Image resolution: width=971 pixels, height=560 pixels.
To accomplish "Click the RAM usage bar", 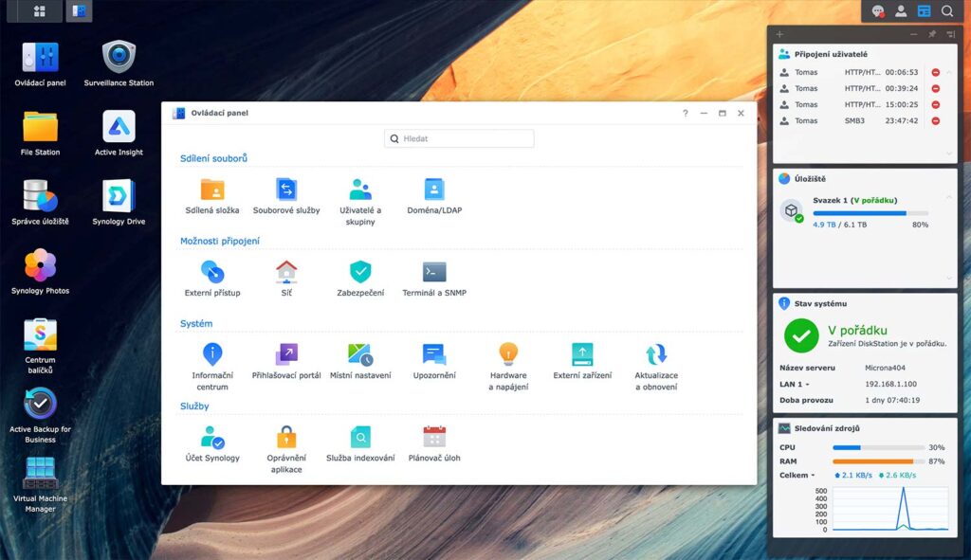I will [x=878, y=461].
